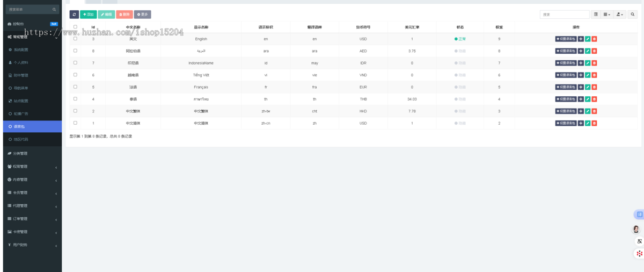Expand the 卡密管理 sidebar group
The image size is (644, 272).
pyautogui.click(x=32, y=232)
